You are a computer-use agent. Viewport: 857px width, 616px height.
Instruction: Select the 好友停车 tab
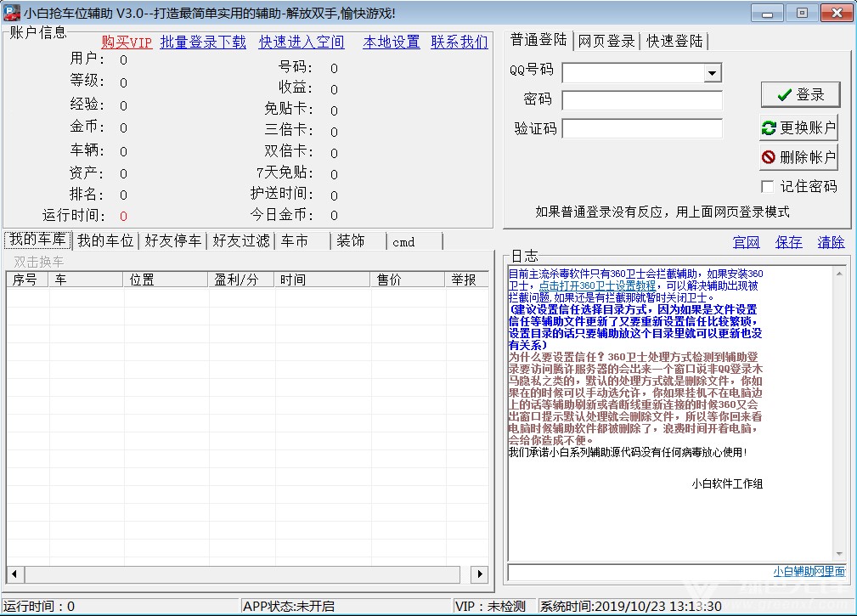tap(173, 241)
